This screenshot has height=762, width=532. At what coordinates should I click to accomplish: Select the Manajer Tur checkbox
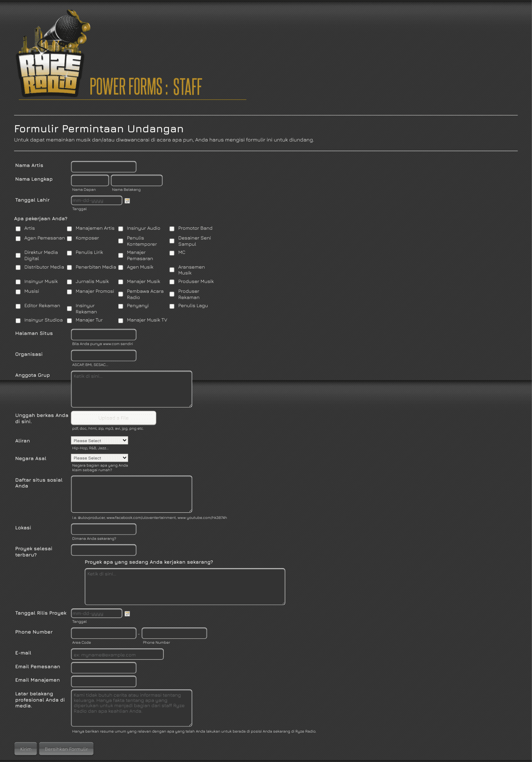pyautogui.click(x=69, y=321)
